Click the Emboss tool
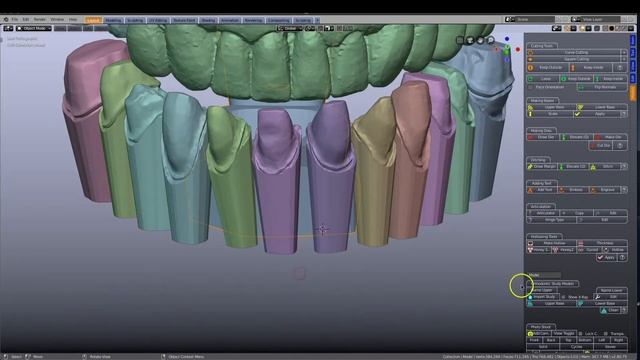This screenshot has height=360, width=640. pyautogui.click(x=574, y=190)
